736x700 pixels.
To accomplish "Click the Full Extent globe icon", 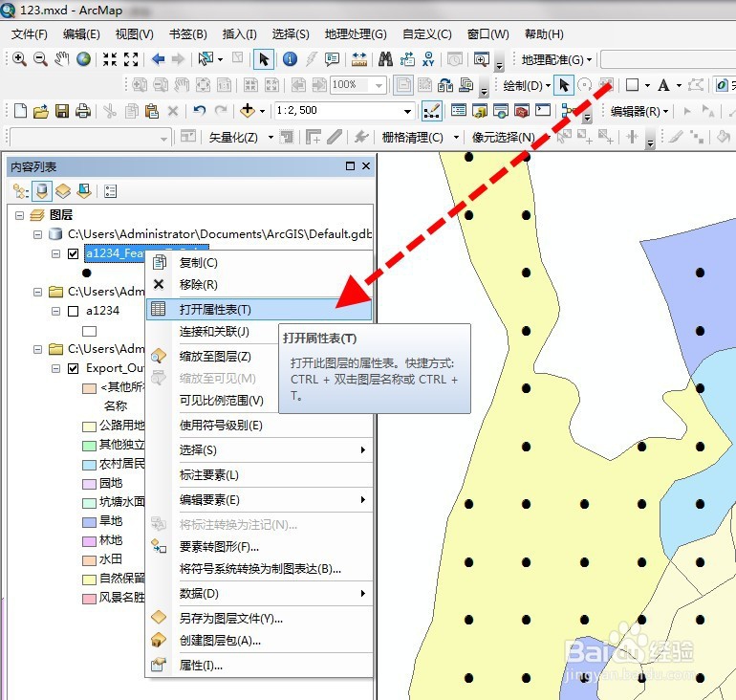I will click(x=83, y=59).
